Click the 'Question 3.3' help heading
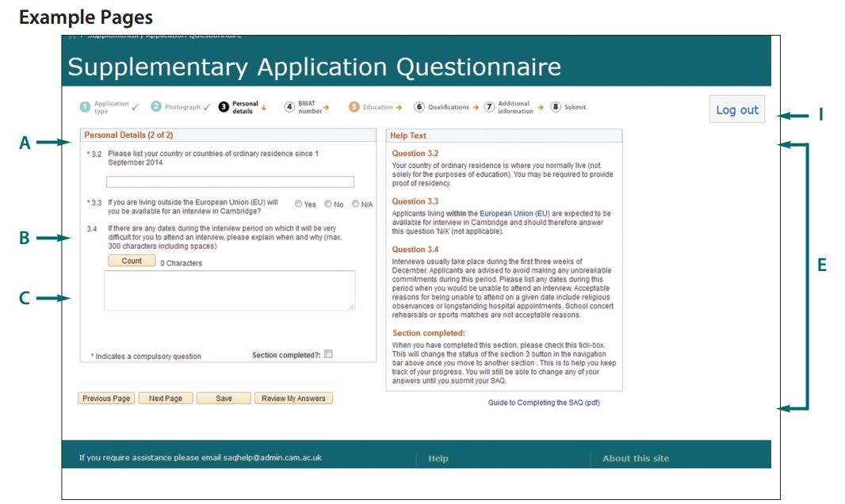This screenshot has width=845, height=504. pyautogui.click(x=415, y=201)
